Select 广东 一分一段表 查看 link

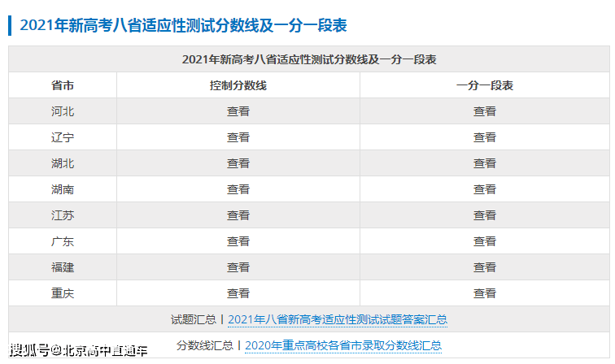pos(484,241)
